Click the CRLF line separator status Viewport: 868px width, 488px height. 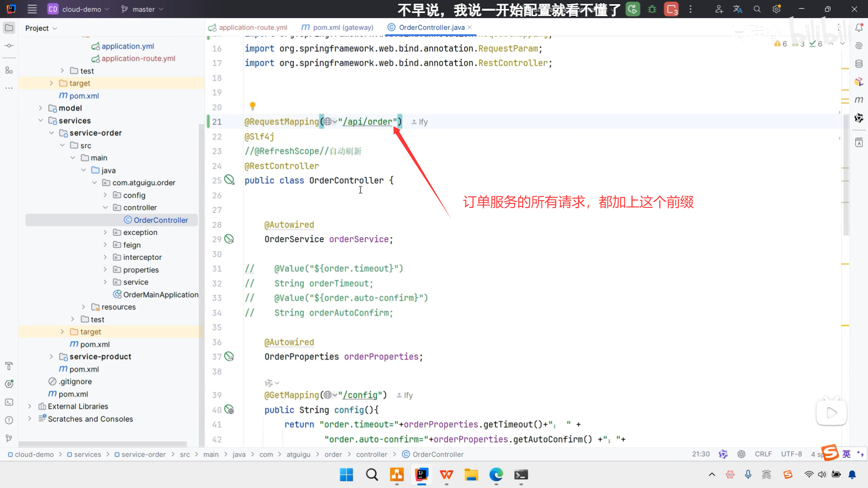(763, 454)
